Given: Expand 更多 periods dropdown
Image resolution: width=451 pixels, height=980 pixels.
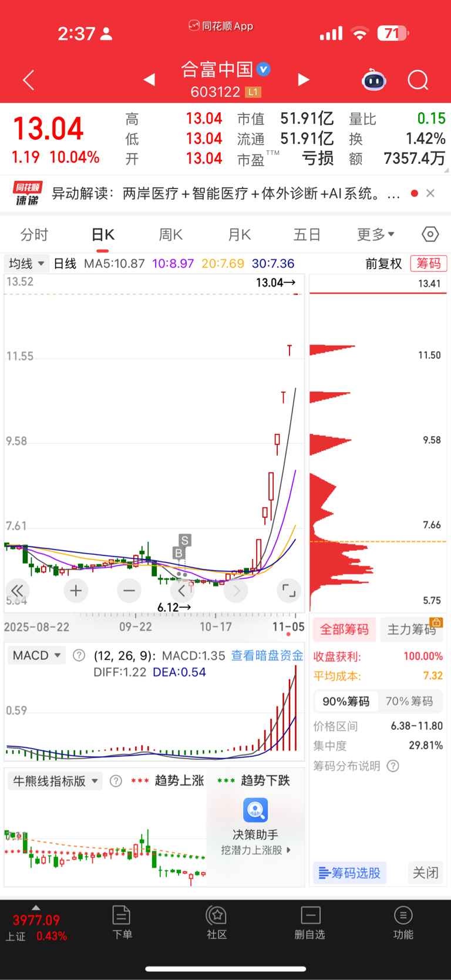Looking at the screenshot, I should [376, 235].
